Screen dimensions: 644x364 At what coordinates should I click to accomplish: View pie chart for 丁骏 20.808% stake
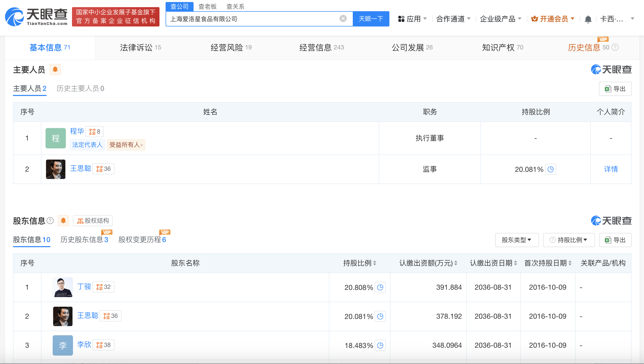click(380, 287)
